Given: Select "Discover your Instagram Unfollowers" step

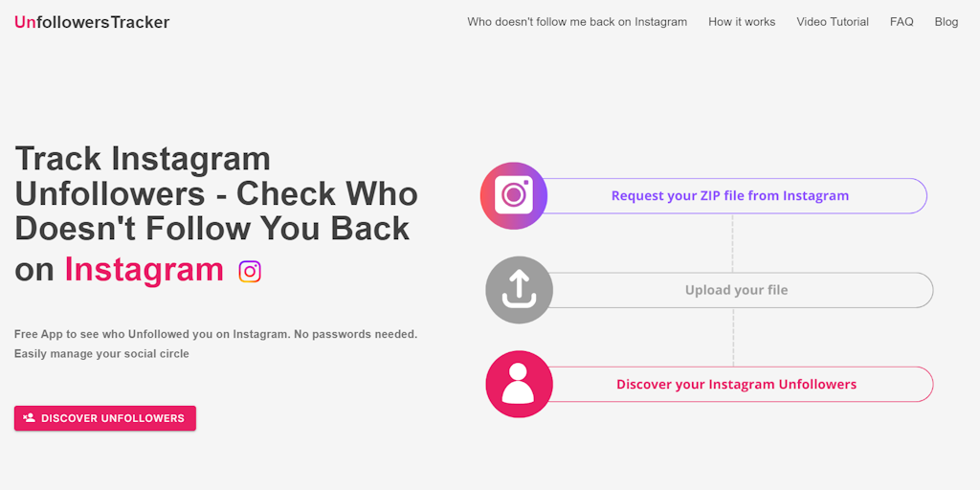Looking at the screenshot, I should (736, 385).
